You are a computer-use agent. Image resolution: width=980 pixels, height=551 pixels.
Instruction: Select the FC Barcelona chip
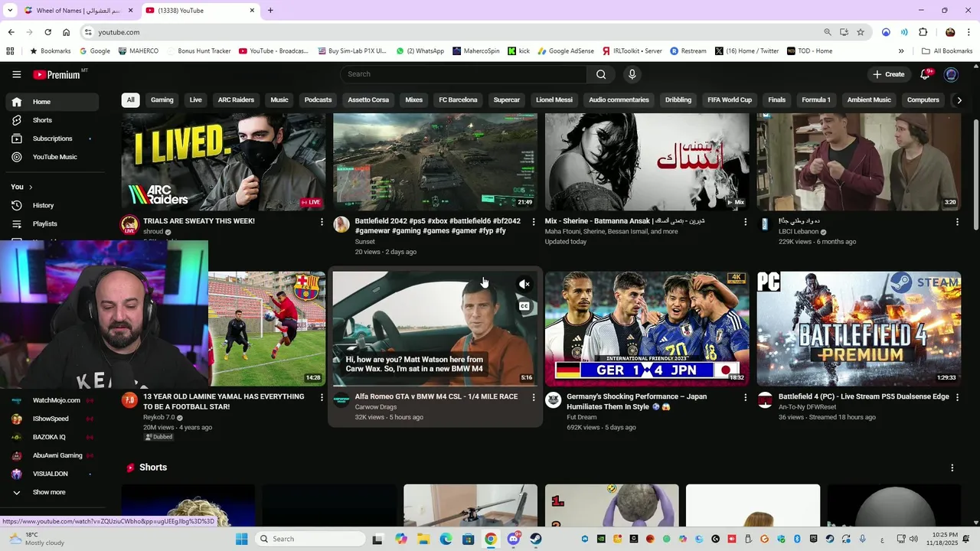pyautogui.click(x=458, y=100)
